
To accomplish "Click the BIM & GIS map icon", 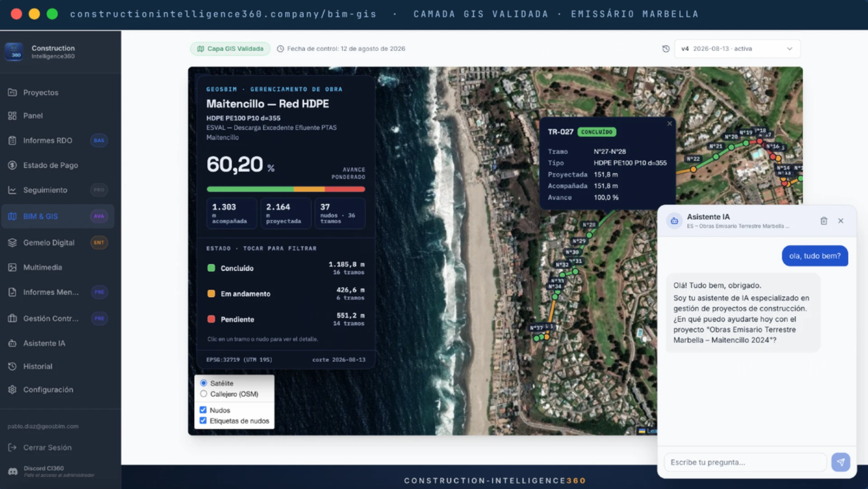I will (12, 216).
